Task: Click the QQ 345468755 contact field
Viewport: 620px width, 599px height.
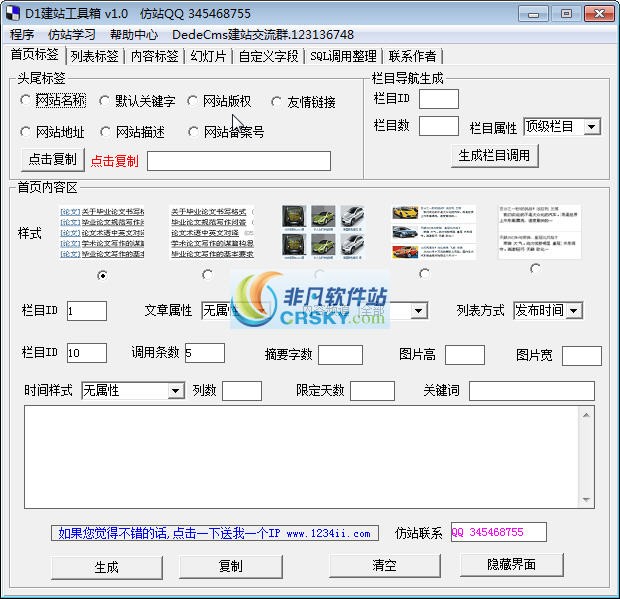Action: (499, 532)
